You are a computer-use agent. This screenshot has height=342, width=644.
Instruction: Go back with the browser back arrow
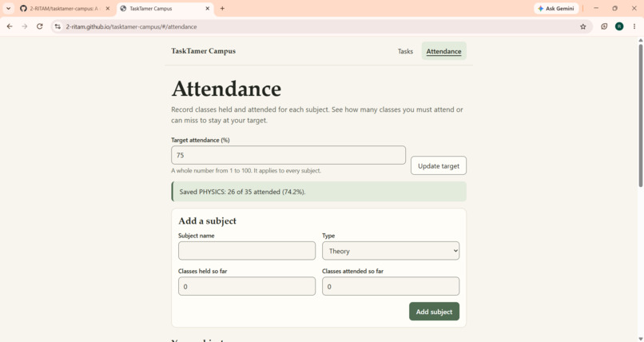click(10, 26)
